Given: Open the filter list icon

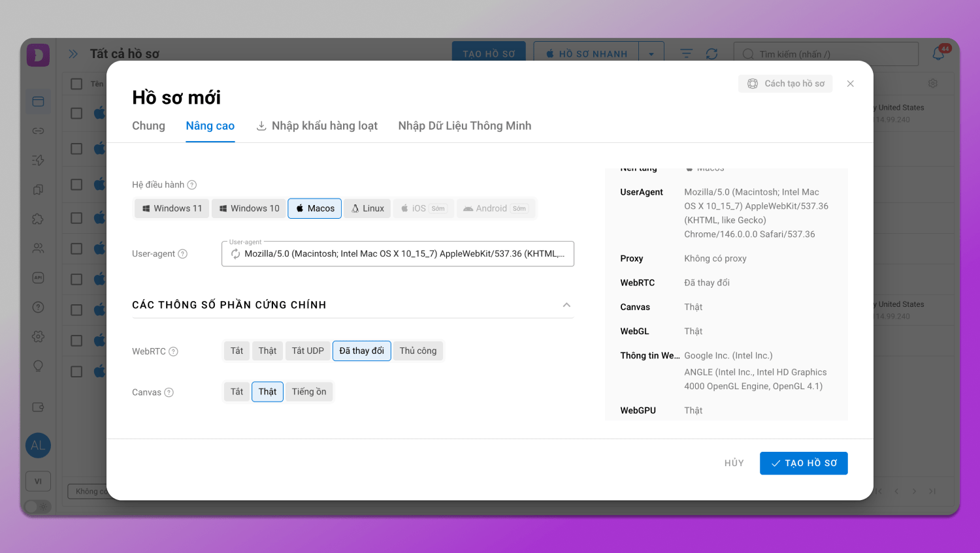Looking at the screenshot, I should [686, 54].
